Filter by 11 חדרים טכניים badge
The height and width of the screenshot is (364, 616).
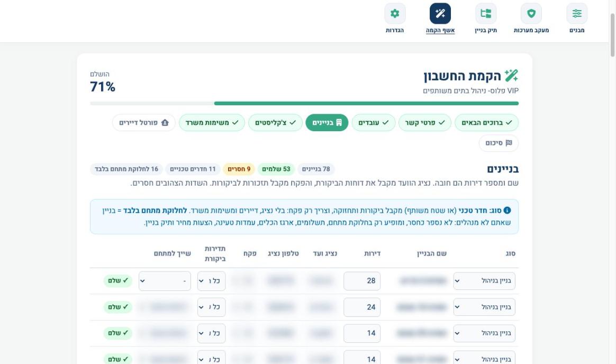[x=193, y=169]
